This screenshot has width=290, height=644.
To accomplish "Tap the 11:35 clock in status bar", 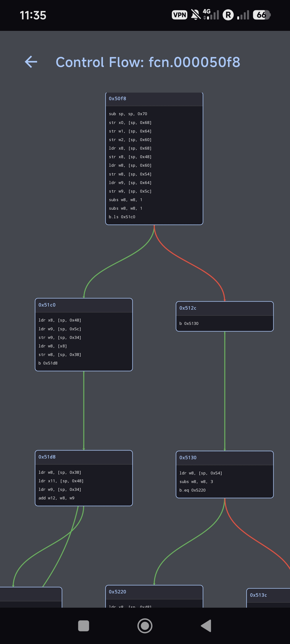I will tap(33, 15).
